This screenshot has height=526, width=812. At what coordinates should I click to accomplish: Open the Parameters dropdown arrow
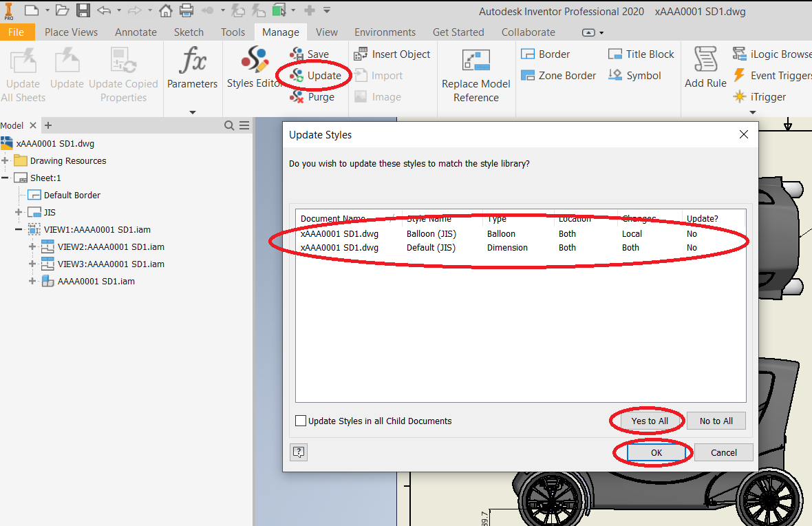(192, 112)
